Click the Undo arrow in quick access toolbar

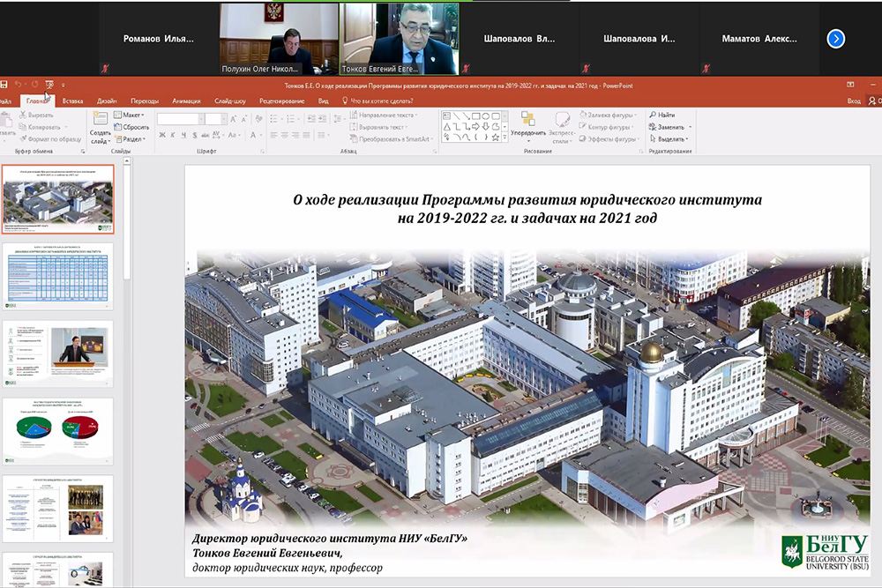tap(19, 85)
